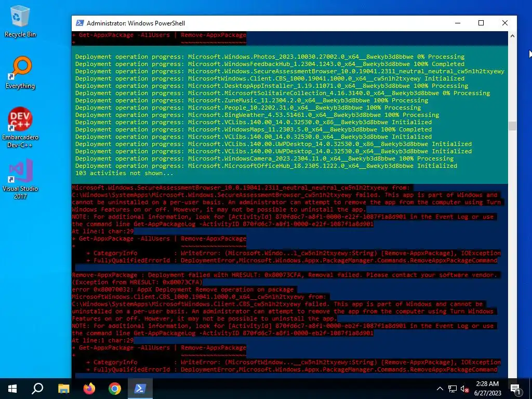Click the WindowsCamera progress line

[264, 158]
